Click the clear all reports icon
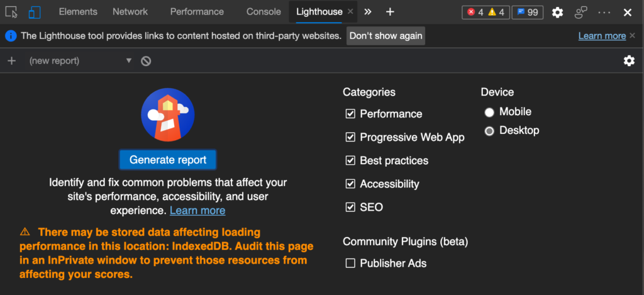644x295 pixels. [146, 61]
